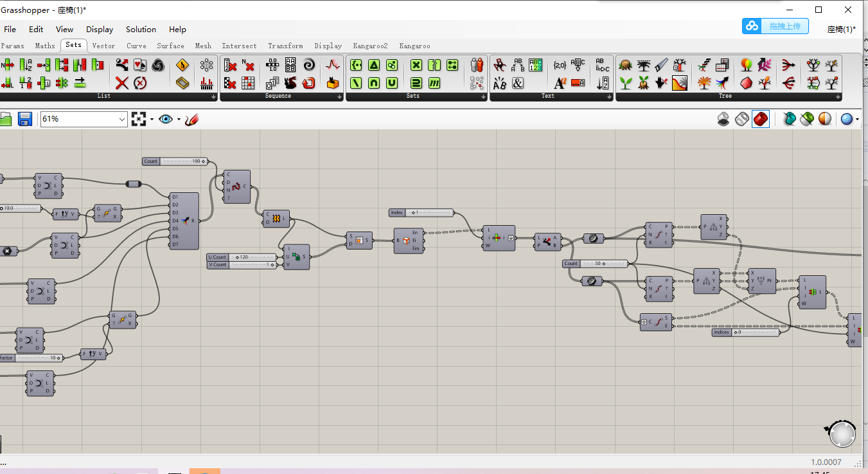Toggle shaded preview mode with red cylinder icon
This screenshot has width=868, height=474.
point(760,119)
